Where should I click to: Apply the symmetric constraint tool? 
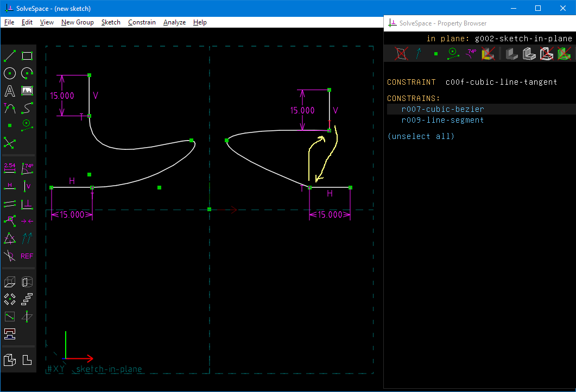pyautogui.click(x=27, y=221)
